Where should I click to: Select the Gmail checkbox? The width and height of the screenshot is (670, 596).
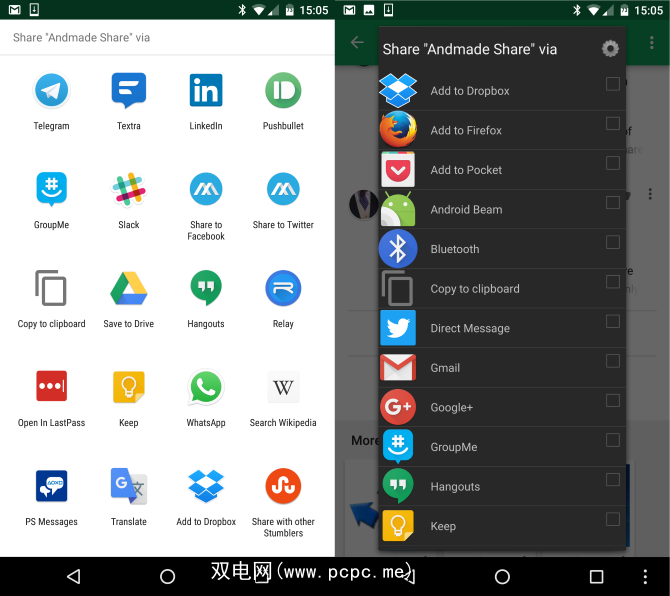pos(613,361)
